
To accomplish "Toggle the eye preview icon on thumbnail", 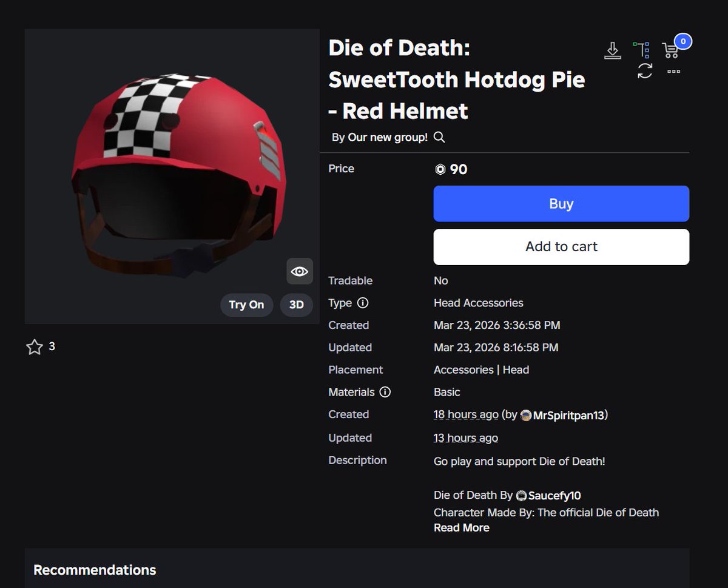I will (x=300, y=271).
